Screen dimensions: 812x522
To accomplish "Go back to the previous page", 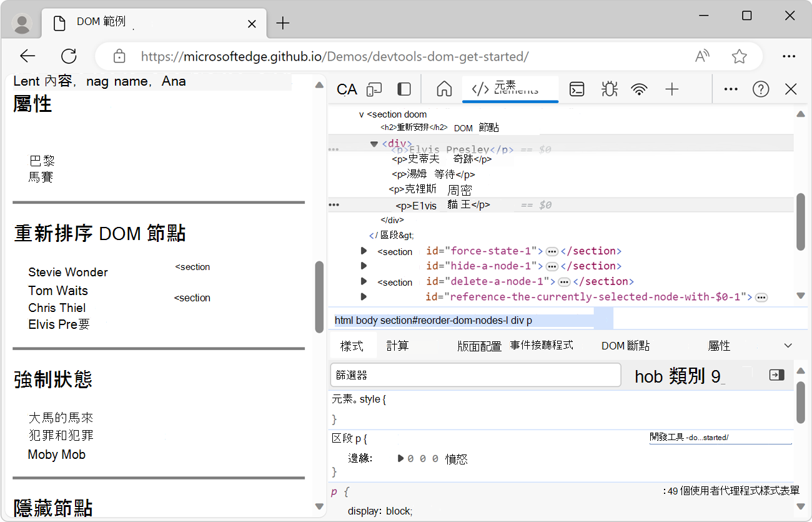I will point(27,56).
